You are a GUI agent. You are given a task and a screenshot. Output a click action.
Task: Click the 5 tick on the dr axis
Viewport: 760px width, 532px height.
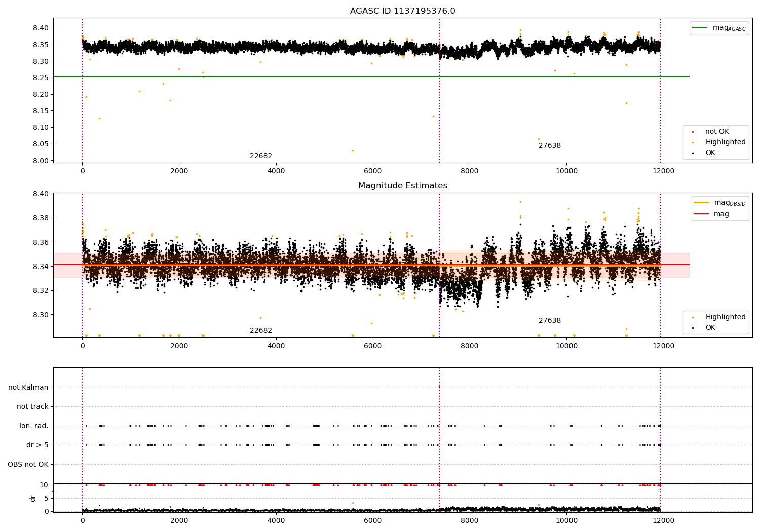[46, 499]
